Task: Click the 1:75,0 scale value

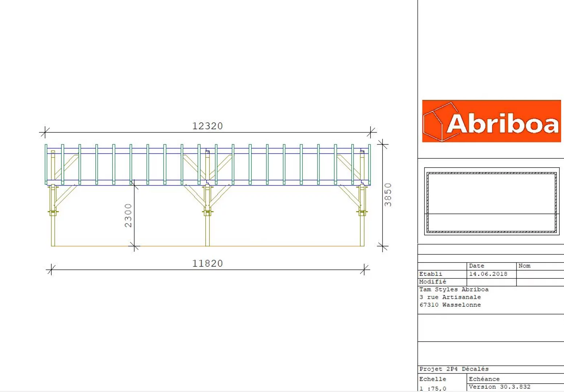Action: 433,388
